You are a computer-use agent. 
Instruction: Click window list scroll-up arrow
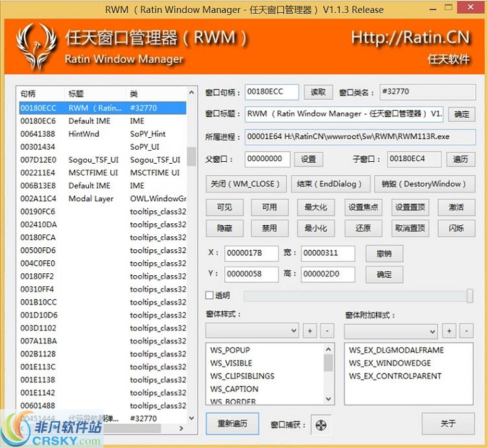192,93
